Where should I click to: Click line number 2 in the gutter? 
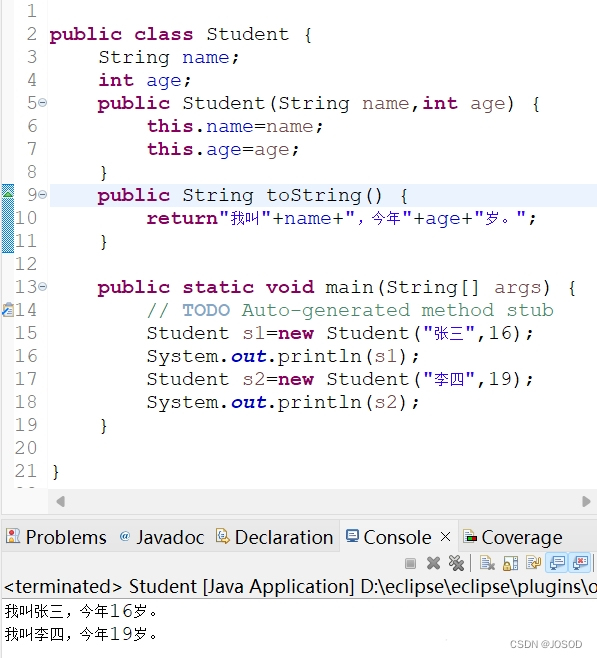31,34
